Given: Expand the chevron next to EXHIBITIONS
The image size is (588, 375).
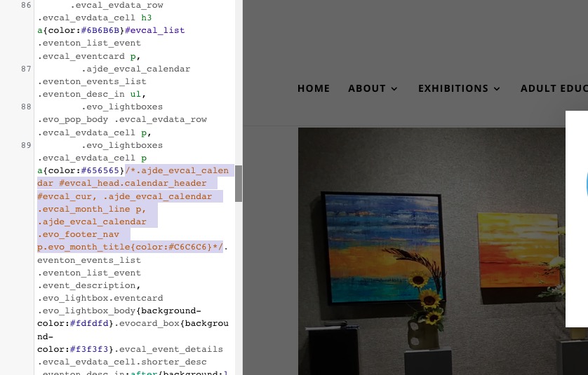Looking at the screenshot, I should (x=497, y=89).
